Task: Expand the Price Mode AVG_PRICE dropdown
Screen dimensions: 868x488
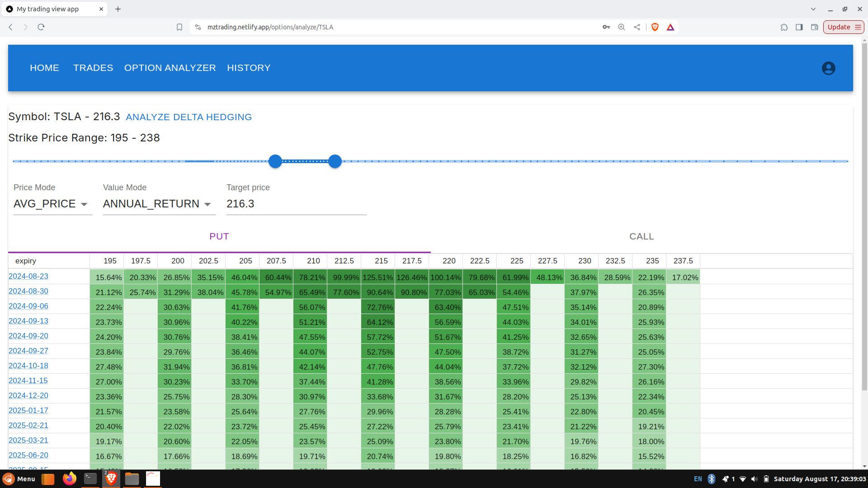Action: pyautogui.click(x=53, y=204)
